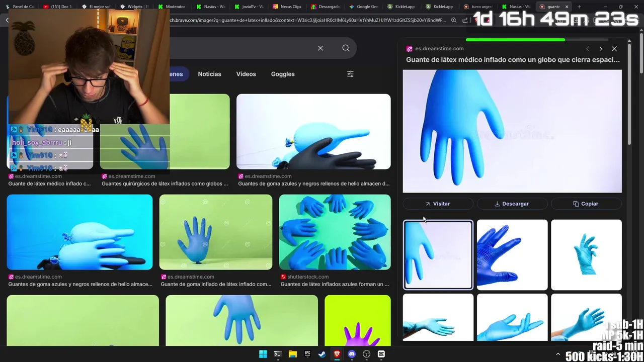Open CapCut from the taskbar
This screenshot has height=362, width=644.
pos(381,354)
